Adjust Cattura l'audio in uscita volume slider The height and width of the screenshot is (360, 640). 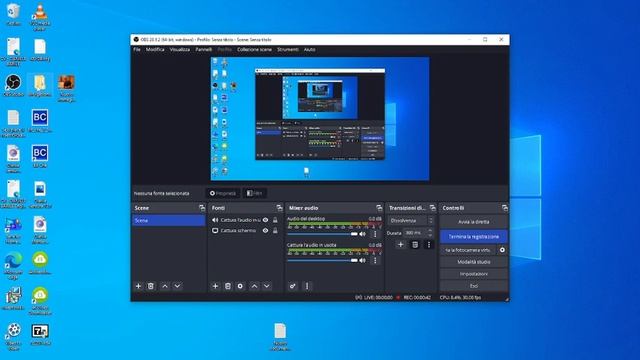tap(322, 260)
